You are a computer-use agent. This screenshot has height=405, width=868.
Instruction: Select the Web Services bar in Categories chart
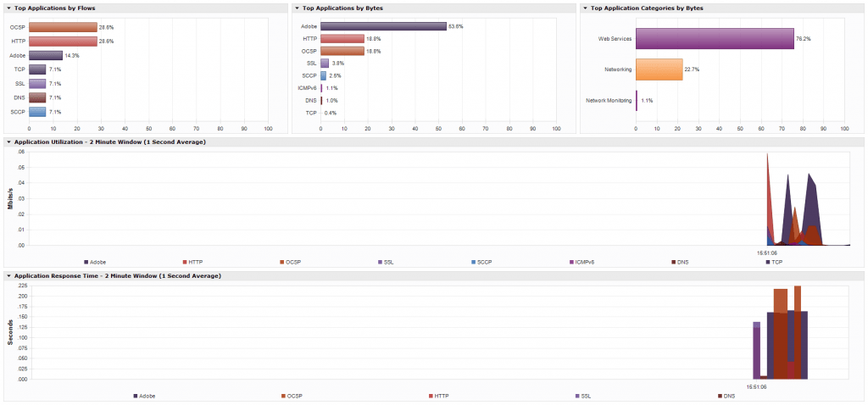(715, 38)
